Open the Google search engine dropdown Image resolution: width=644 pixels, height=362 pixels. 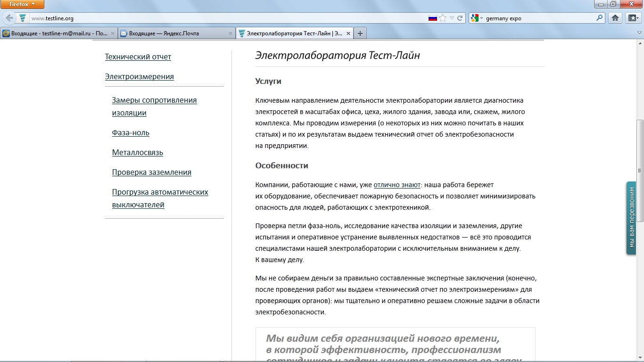477,18
